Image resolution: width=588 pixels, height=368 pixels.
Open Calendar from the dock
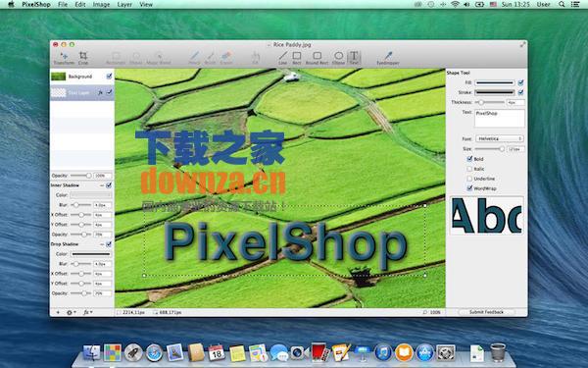tap(217, 353)
